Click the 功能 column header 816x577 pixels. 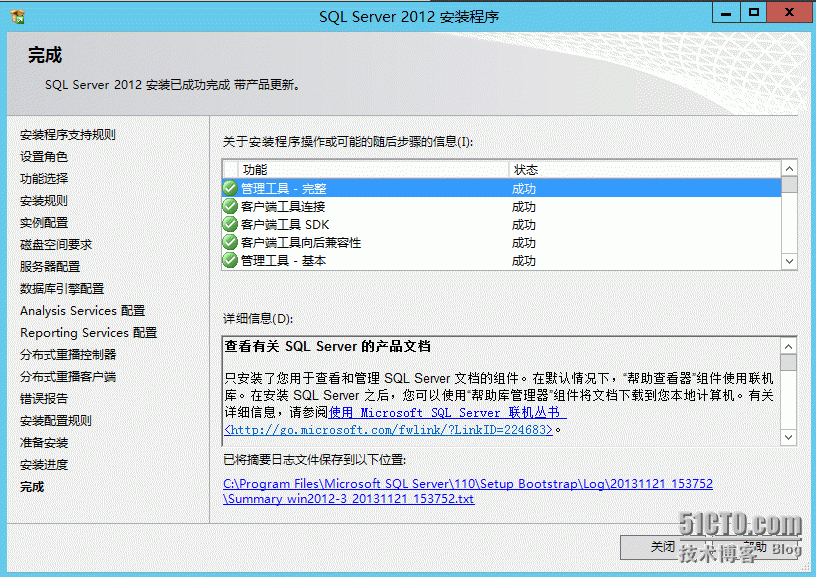(374, 170)
